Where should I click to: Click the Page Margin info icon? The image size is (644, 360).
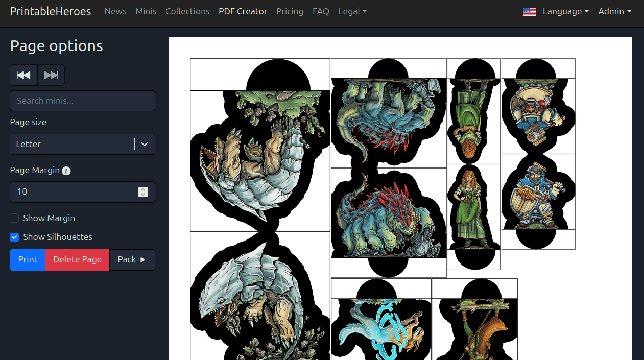66,171
